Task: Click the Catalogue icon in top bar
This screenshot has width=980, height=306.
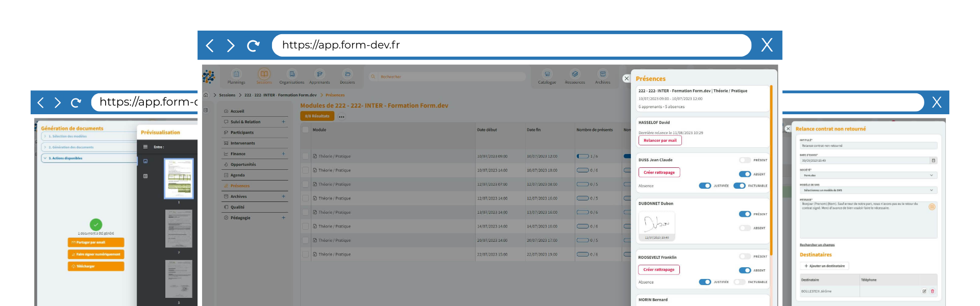Action: coord(547,74)
